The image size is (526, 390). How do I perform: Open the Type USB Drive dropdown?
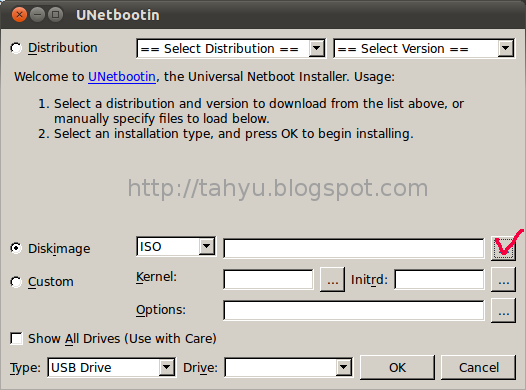[111, 368]
